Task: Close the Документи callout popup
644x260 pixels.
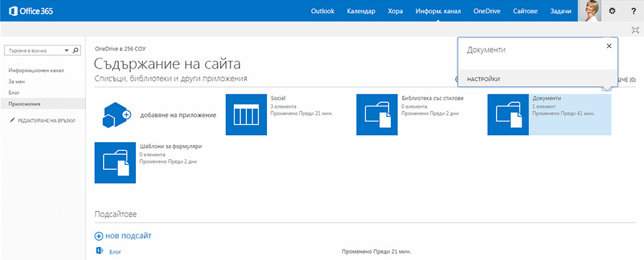Action: point(609,46)
